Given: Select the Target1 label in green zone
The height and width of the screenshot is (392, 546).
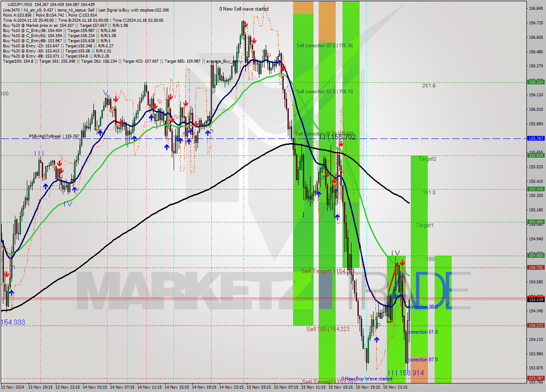Looking at the screenshot, I should click(x=424, y=225).
